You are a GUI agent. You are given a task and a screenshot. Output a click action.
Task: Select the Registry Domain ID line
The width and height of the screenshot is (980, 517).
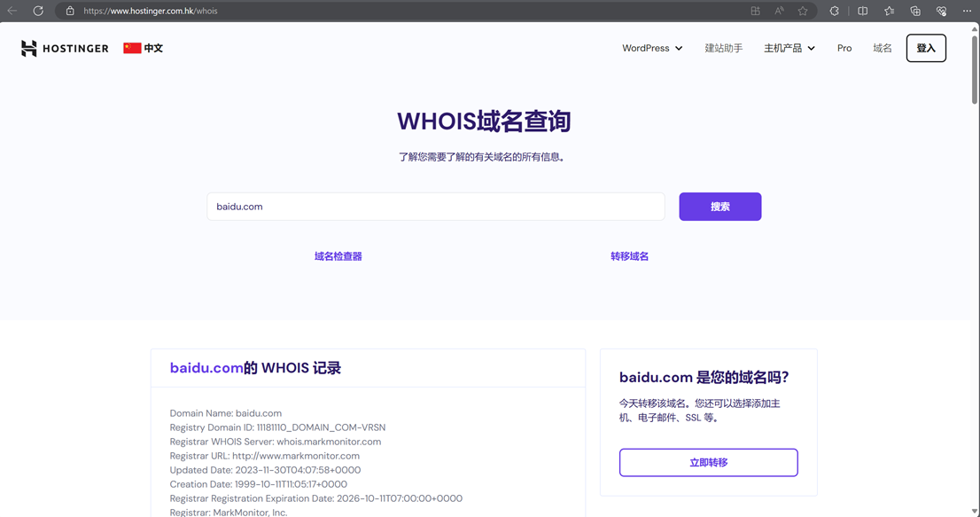[x=277, y=427]
